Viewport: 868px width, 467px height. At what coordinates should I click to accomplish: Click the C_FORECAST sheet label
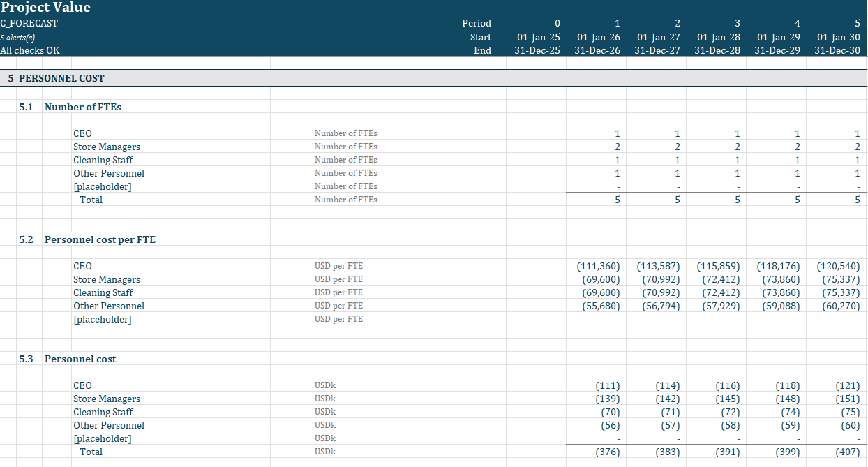(30, 23)
